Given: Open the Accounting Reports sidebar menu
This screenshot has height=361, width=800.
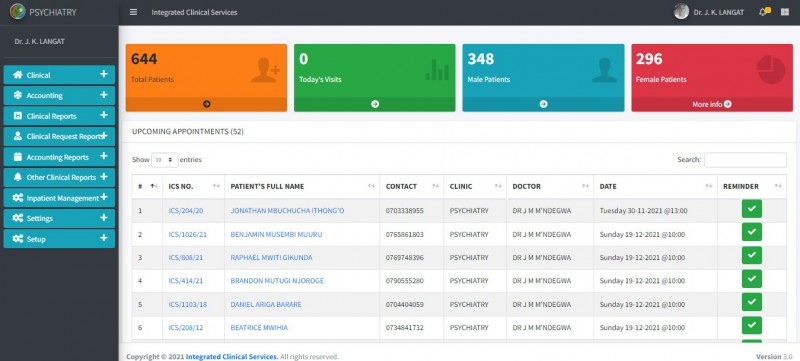Looking at the screenshot, I should (59, 157).
